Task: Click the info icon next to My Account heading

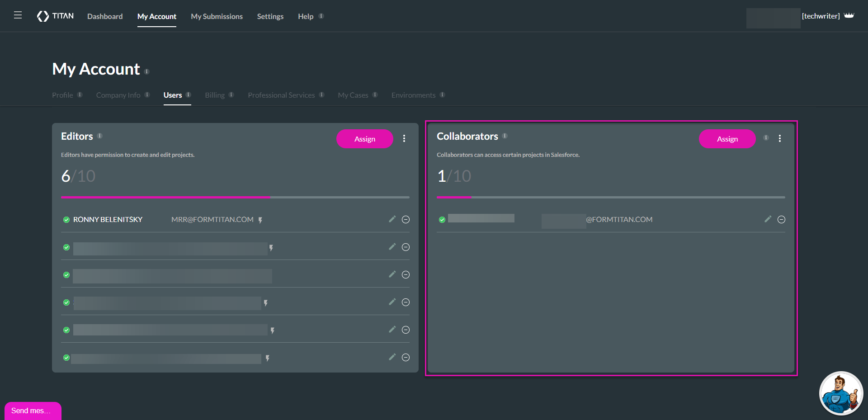Action: pyautogui.click(x=146, y=71)
